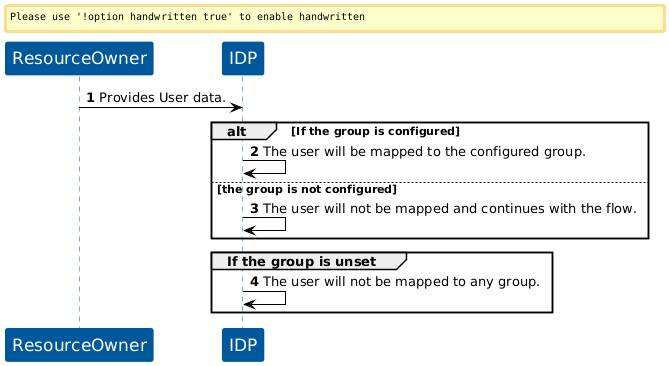Click the self-arrow below message 2
Screen dimensions: 669x366
[265, 167]
